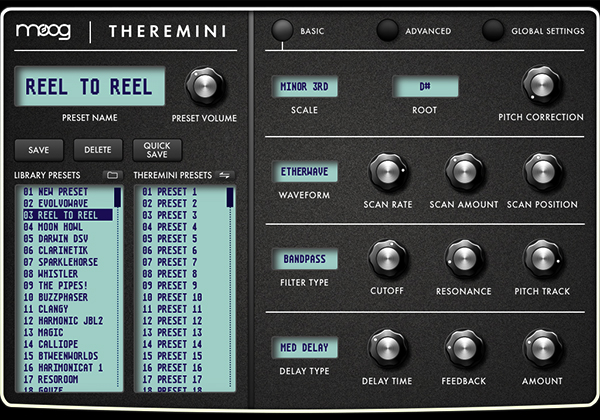This screenshot has width=600, height=420.
Task: Select Theremini slot 04 Preset 4
Action: point(183,227)
